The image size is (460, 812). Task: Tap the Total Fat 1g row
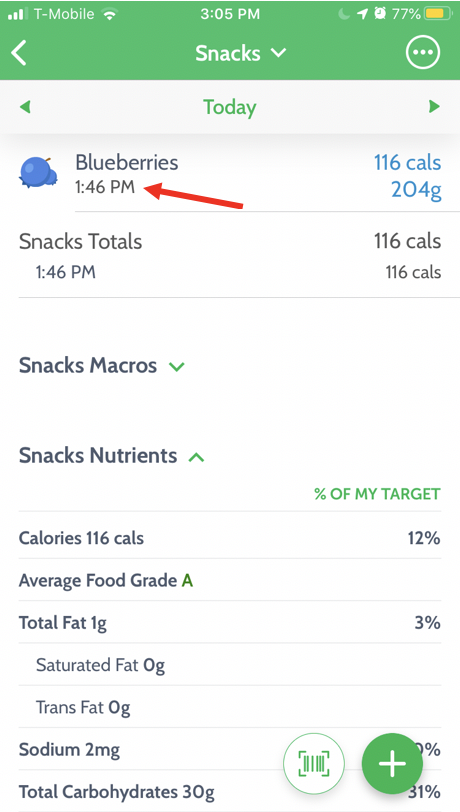coord(230,622)
